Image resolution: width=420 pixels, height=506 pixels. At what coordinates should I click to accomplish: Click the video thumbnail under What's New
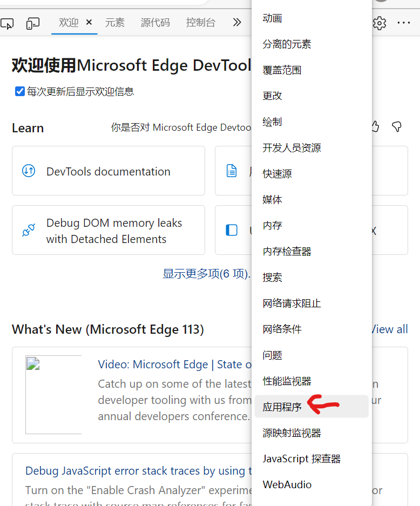coord(53,394)
